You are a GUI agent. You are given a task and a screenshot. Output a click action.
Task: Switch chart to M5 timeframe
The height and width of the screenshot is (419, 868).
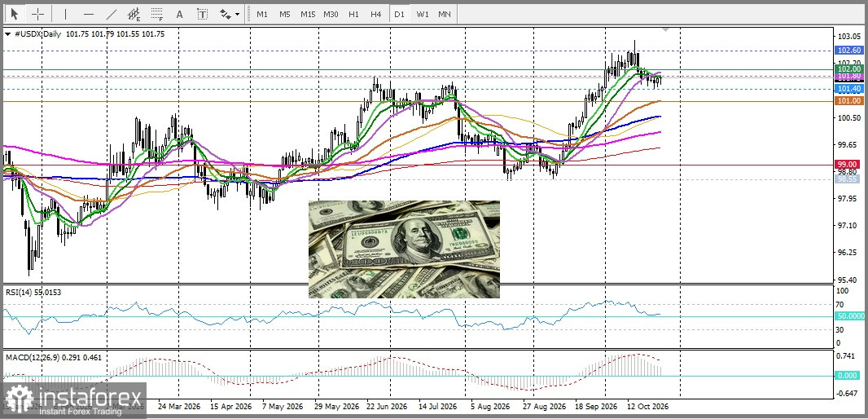point(284,15)
